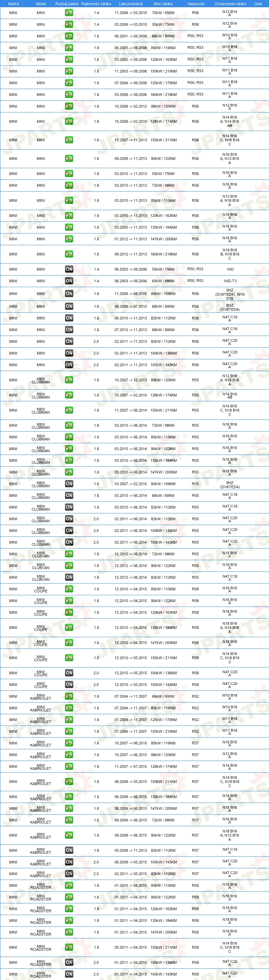Click PB icon in Coupe 155kW / 211KM row

[69, 658]
